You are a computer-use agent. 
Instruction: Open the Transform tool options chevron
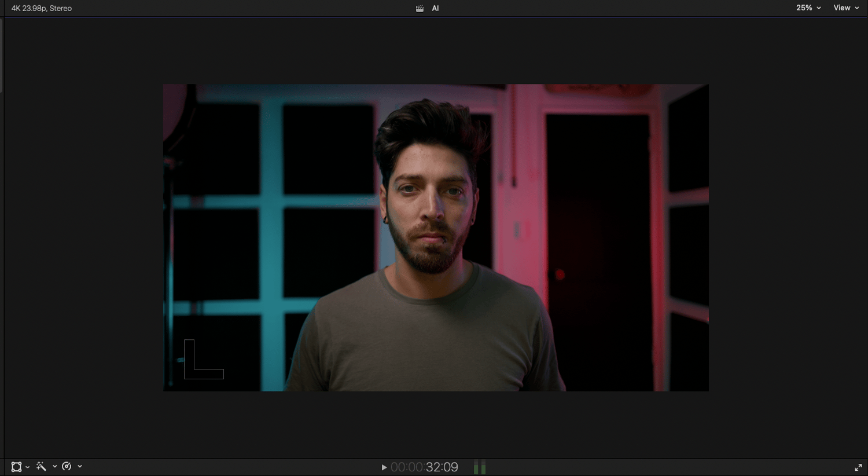(27, 467)
